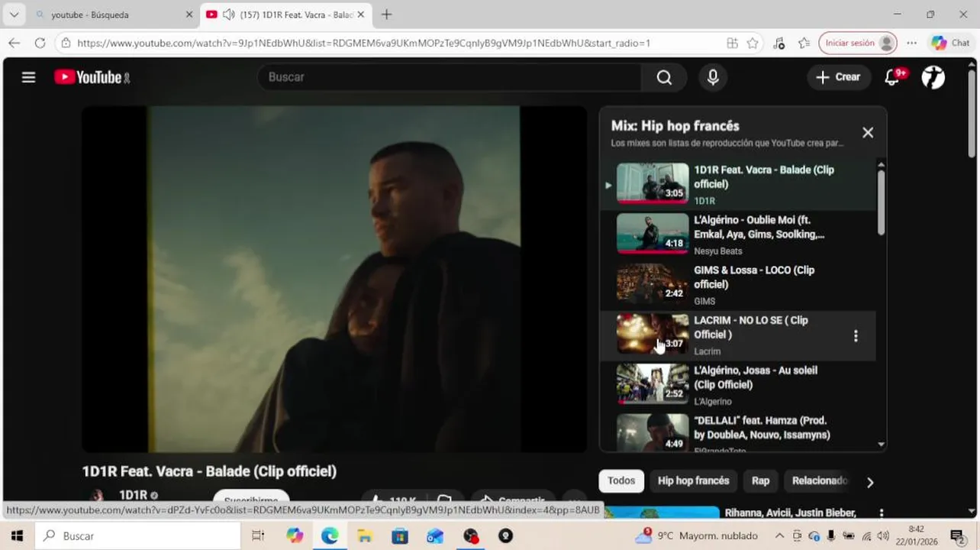
Task: Play L'Algérino, Josas - Au soleil thumbnail
Action: click(x=653, y=383)
